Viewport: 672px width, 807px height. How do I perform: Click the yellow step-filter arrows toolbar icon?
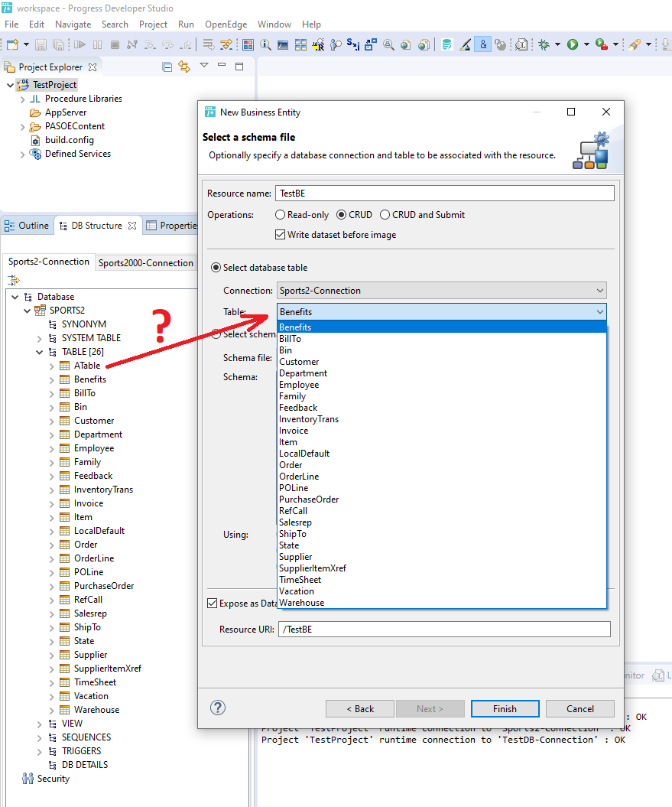226,45
